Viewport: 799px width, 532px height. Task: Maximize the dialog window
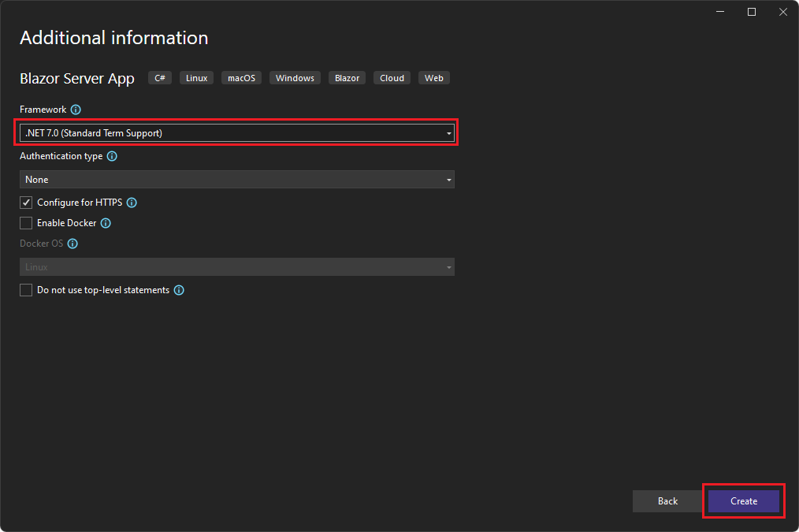(752, 12)
